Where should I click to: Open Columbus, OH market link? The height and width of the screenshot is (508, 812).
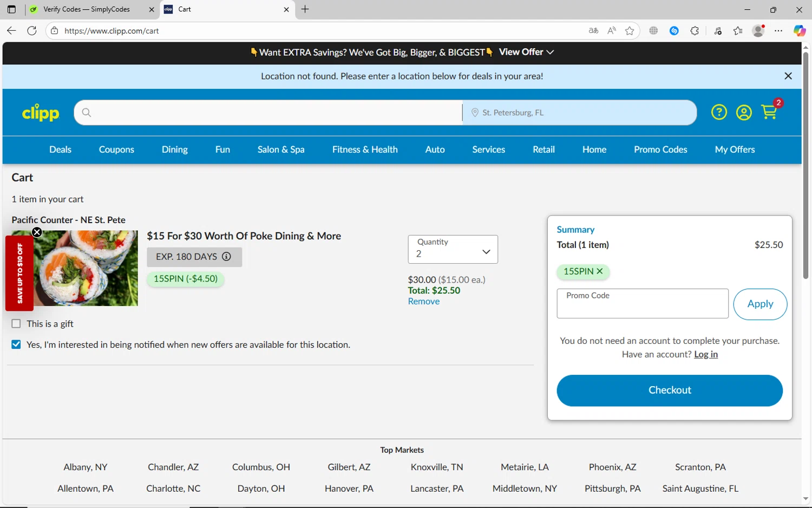(x=261, y=467)
